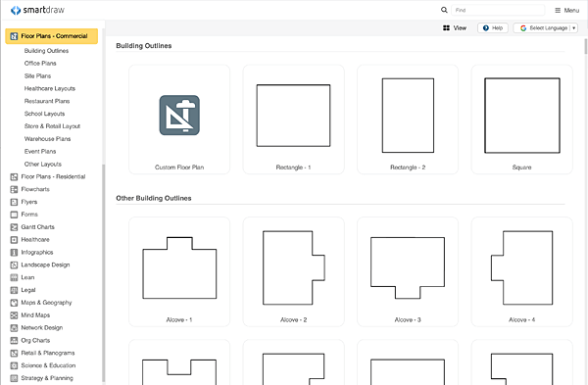Click the Landscape Design category icon

[x=14, y=265]
